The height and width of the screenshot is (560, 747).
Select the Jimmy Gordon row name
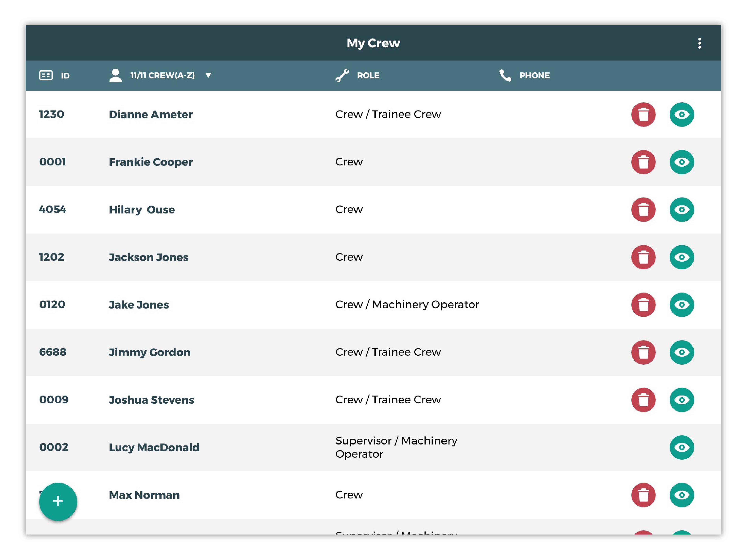click(149, 352)
